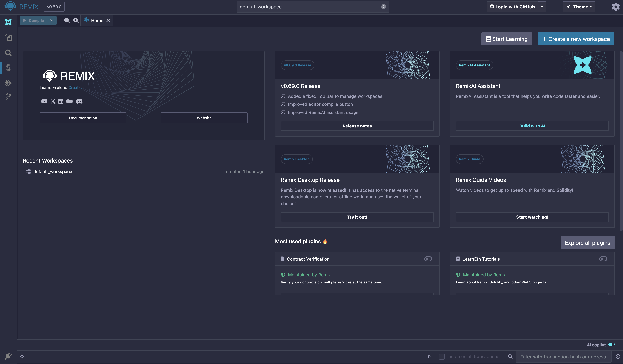Click Build with AI

click(x=532, y=126)
